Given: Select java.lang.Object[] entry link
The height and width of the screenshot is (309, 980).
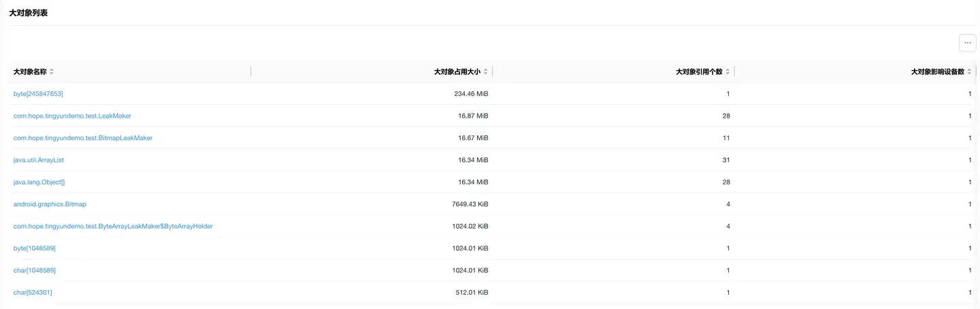Looking at the screenshot, I should coord(39,182).
